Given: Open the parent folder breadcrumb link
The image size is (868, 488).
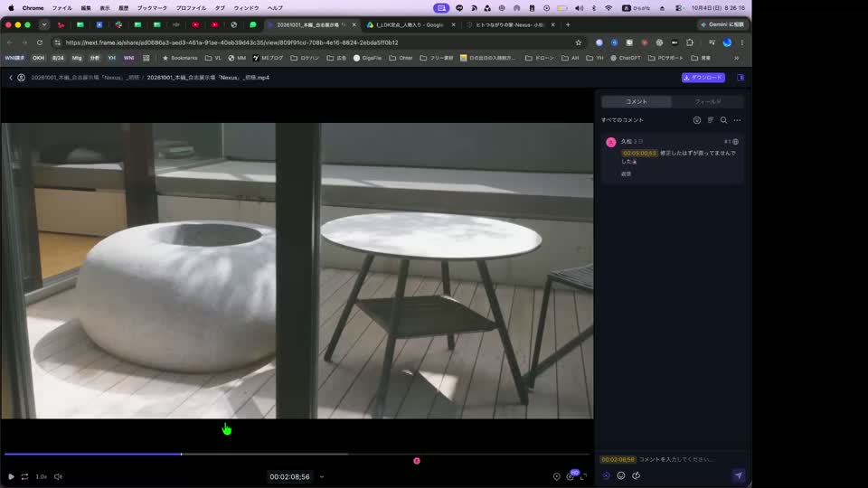Looking at the screenshot, I should (85, 78).
